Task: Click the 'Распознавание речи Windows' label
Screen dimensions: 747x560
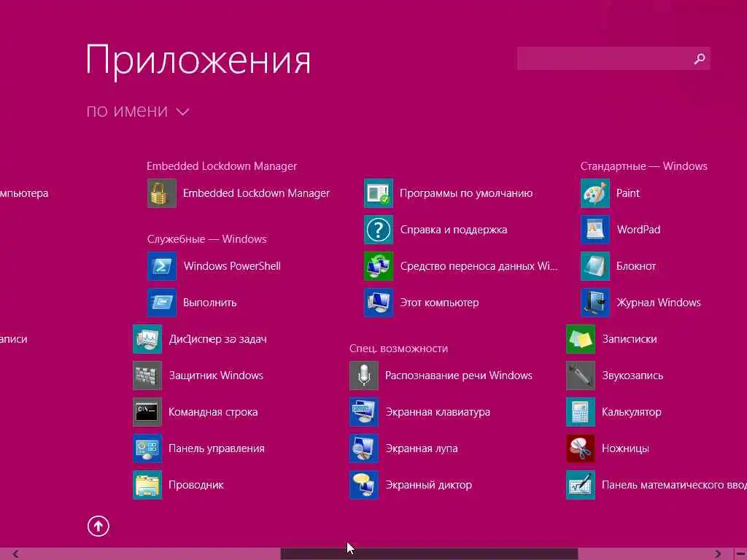Action: (458, 376)
